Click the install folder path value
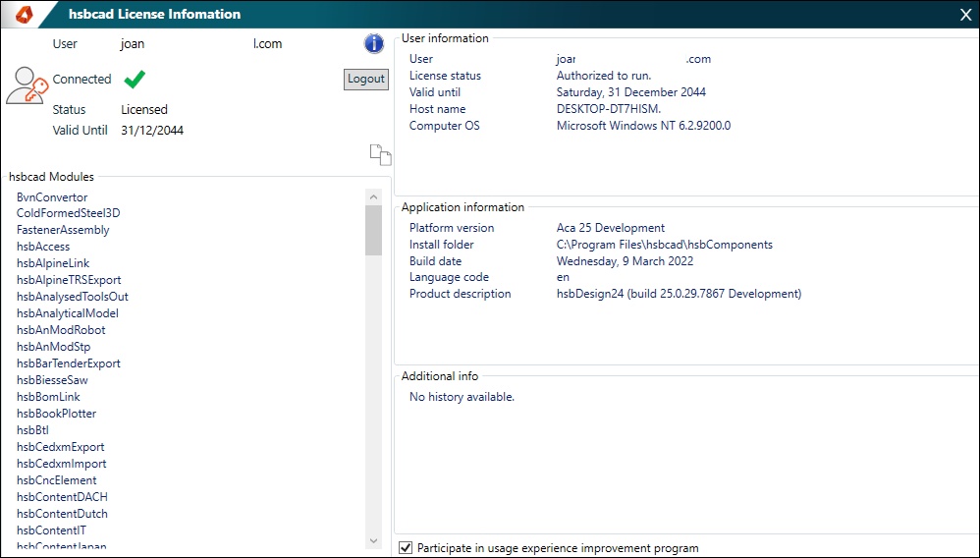This screenshot has height=558, width=980. coord(665,245)
